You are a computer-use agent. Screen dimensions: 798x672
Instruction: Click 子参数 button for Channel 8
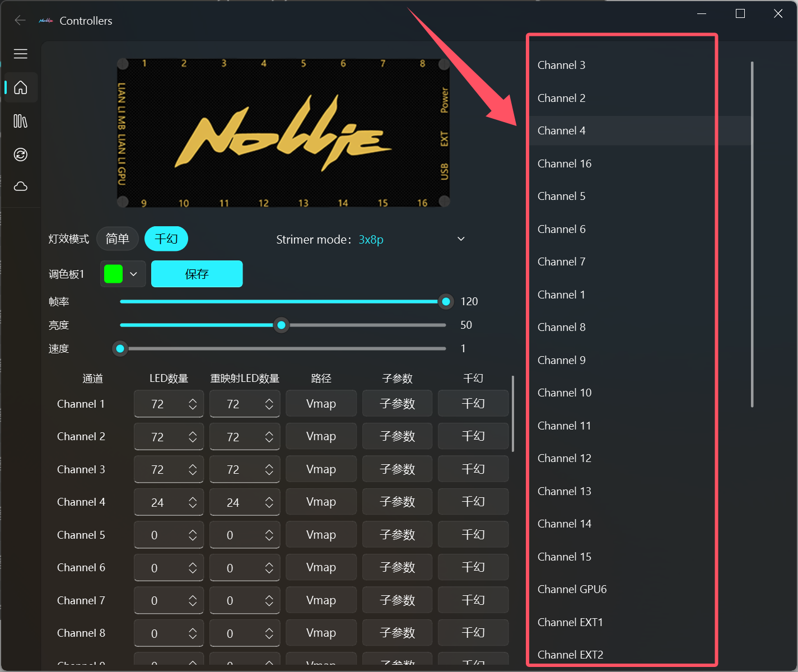coord(398,633)
